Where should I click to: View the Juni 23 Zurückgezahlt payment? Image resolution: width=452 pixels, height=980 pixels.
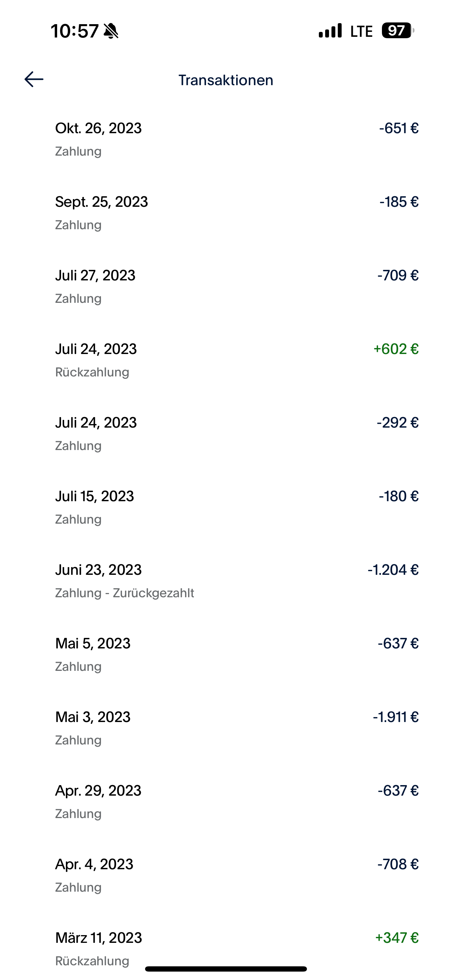coord(236,580)
